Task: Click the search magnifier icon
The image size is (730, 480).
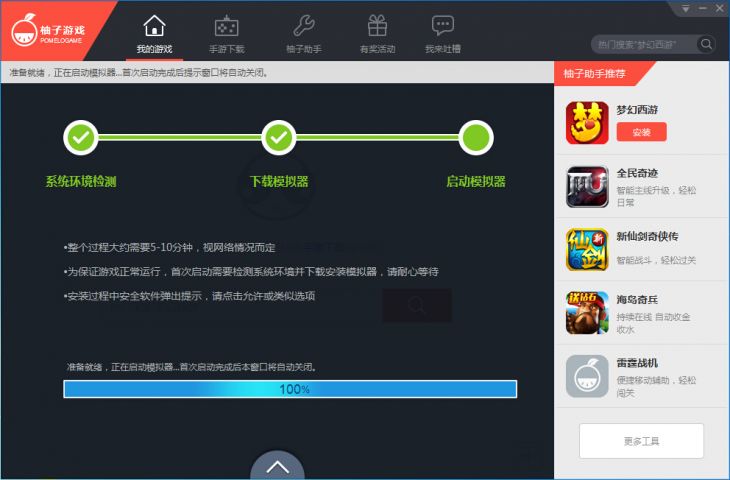Action: pyautogui.click(x=706, y=44)
